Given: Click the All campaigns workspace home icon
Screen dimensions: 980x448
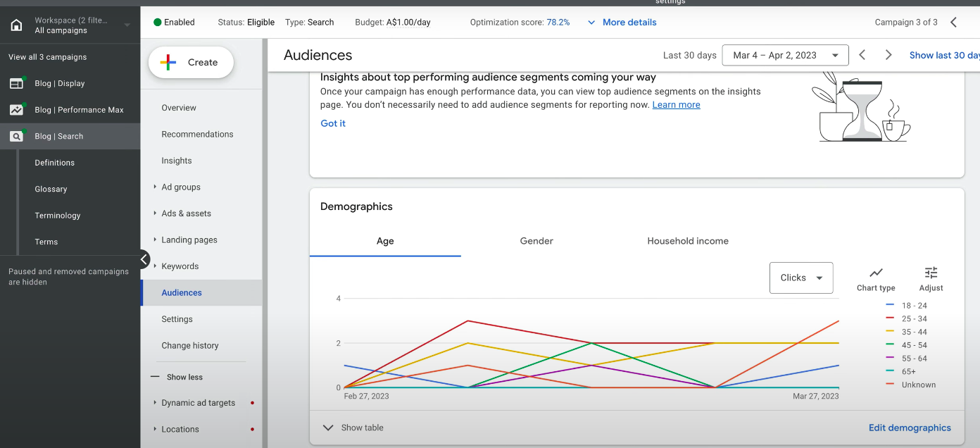Looking at the screenshot, I should (15, 25).
